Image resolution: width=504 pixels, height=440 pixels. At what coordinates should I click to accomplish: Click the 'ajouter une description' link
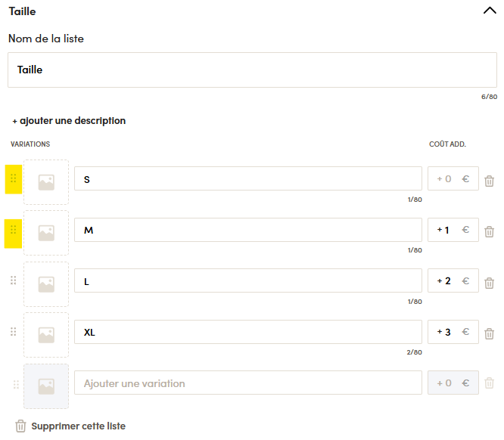point(69,121)
